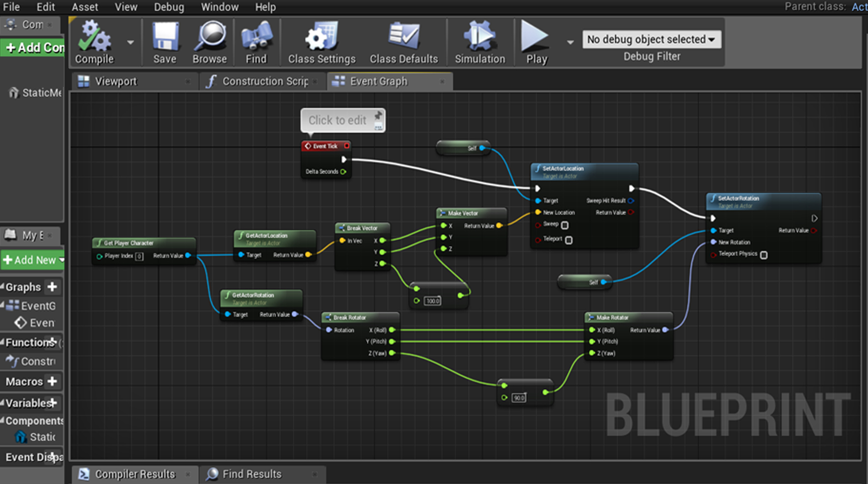
Task: Enable Teleport checkbox on SetActorLocation node
Action: pos(569,240)
